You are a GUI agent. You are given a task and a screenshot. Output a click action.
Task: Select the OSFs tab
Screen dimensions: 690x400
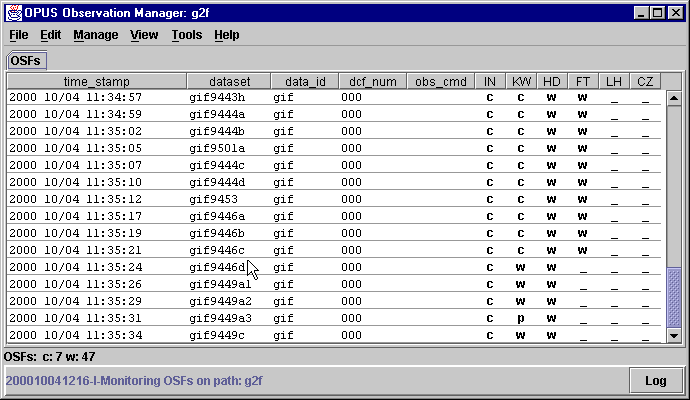(25, 61)
